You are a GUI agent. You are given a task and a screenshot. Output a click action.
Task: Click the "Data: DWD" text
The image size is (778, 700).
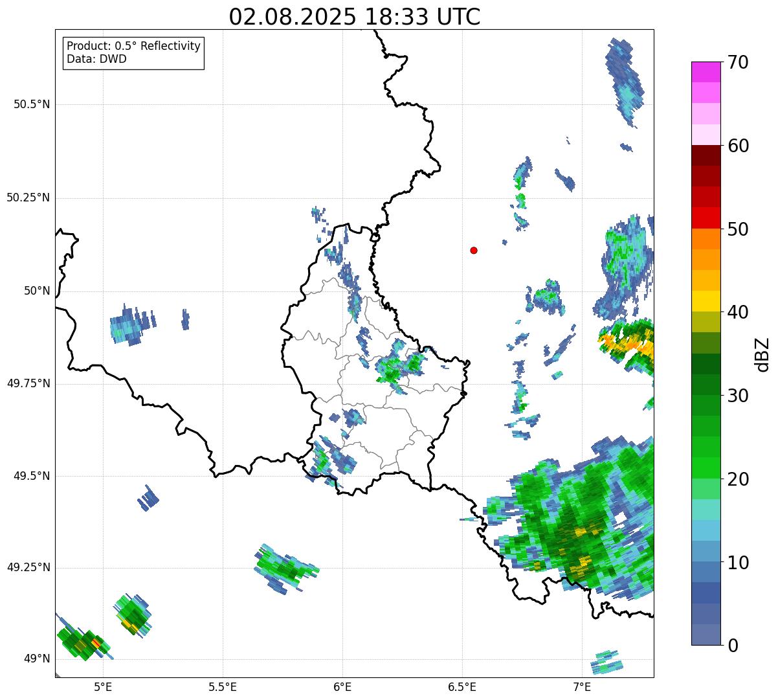tap(96, 59)
